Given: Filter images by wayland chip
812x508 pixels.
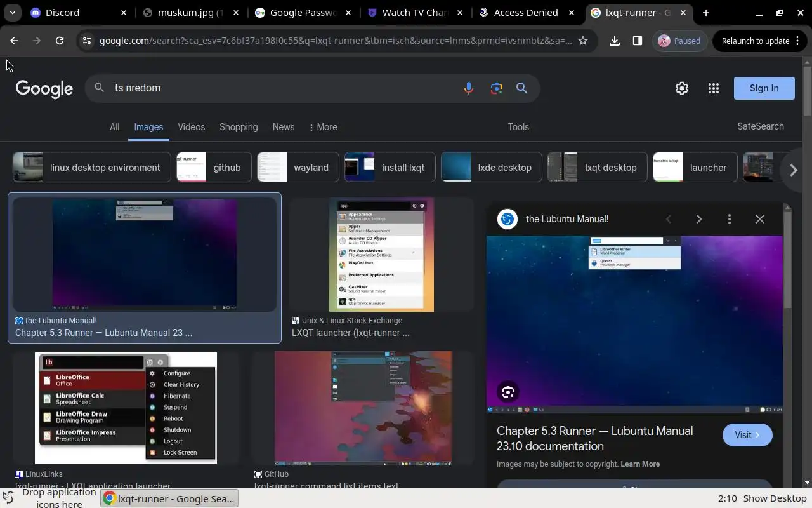Looking at the screenshot, I should click(x=298, y=167).
